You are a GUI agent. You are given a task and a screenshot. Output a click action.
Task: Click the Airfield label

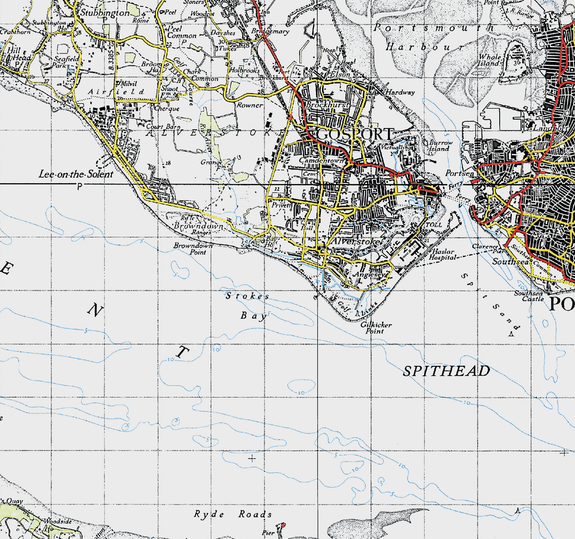click(x=116, y=92)
